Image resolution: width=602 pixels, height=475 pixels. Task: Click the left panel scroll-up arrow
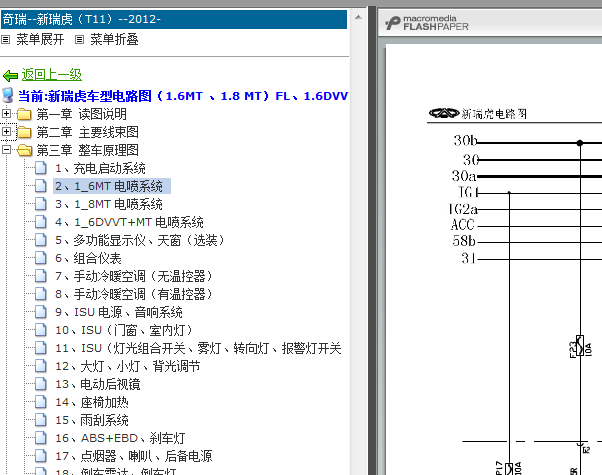pos(358,17)
